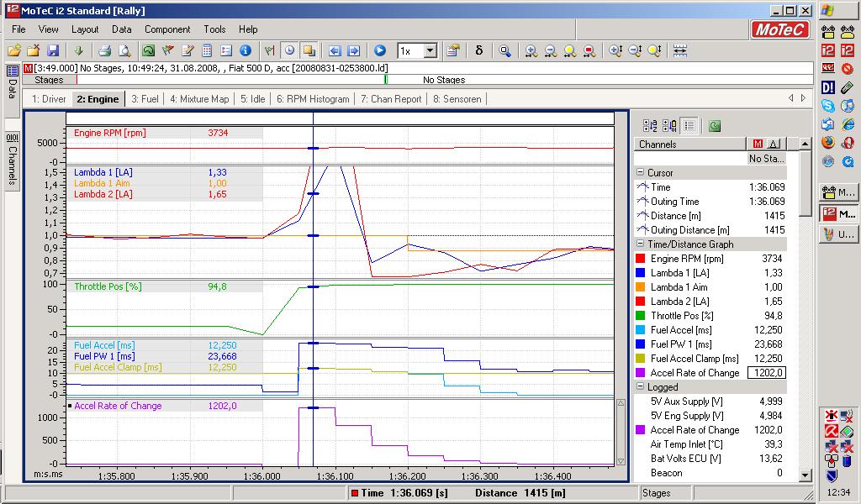Viewport: 861px width, 504px height.
Task: Click the yellow vertical zoom magnifier
Action: click(654, 51)
